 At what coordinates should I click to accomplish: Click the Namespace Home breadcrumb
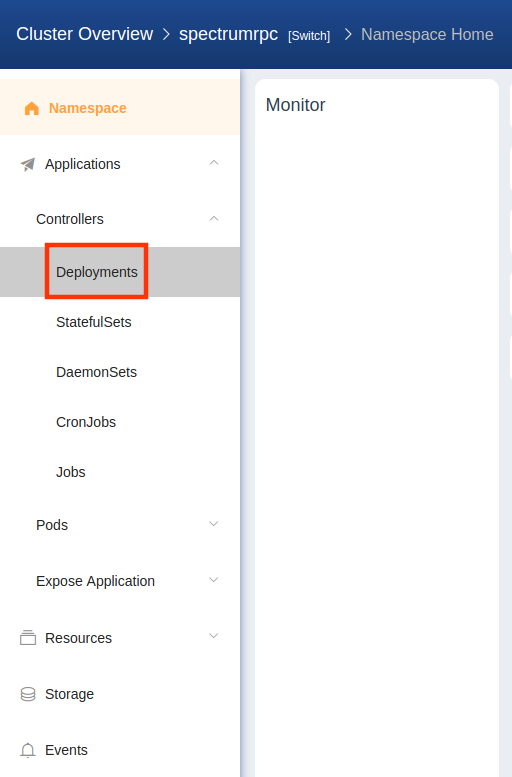427,34
